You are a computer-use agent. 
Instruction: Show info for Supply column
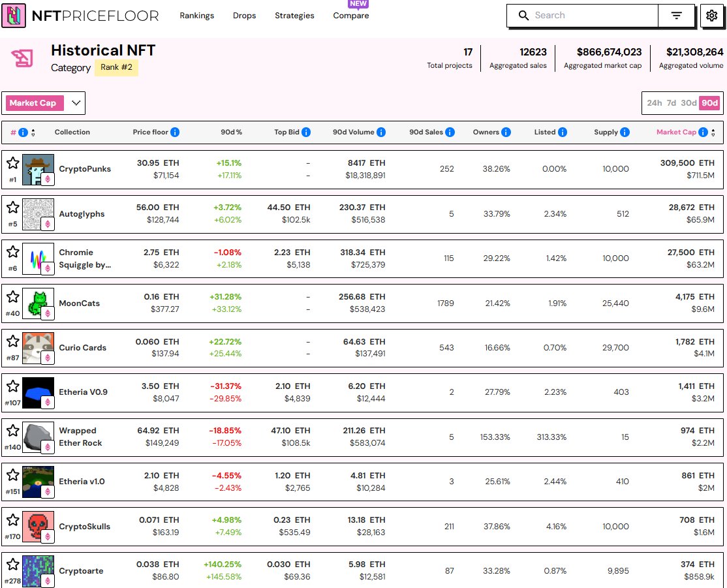[x=625, y=132]
